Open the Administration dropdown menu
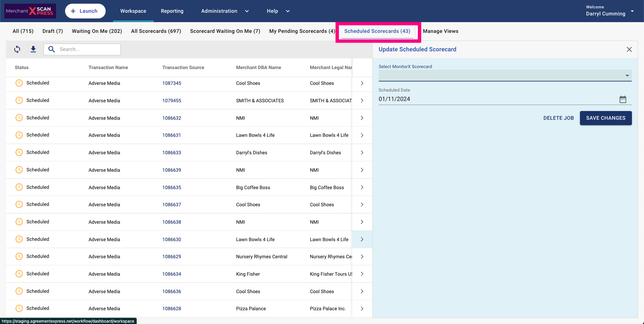Screen dimensions: 644x324 225,11
